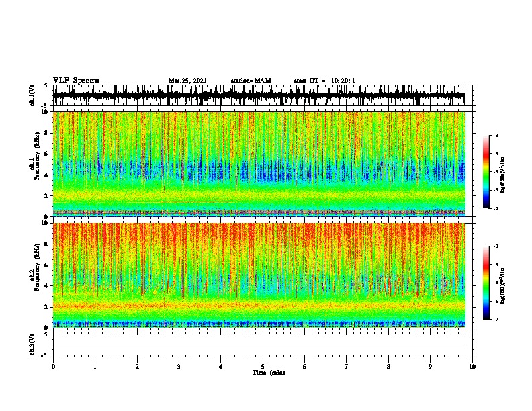Click time axis tick label "2"
The height and width of the screenshot is (411, 532).
137,367
